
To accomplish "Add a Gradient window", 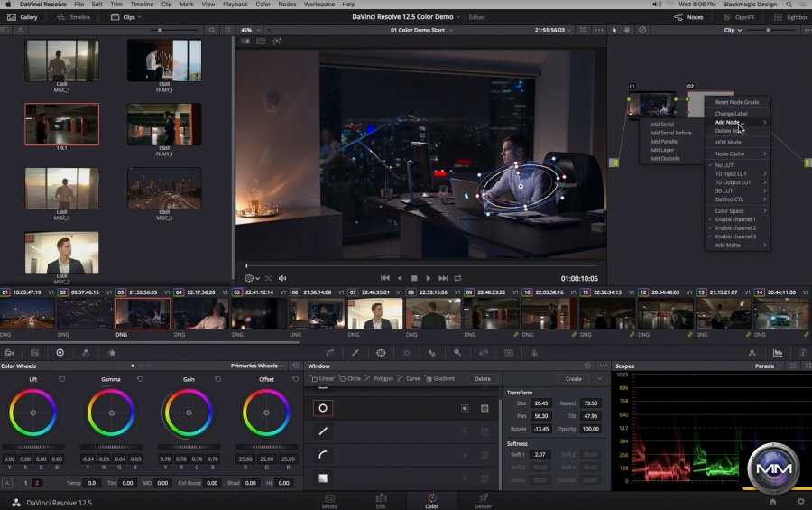I will [440, 379].
